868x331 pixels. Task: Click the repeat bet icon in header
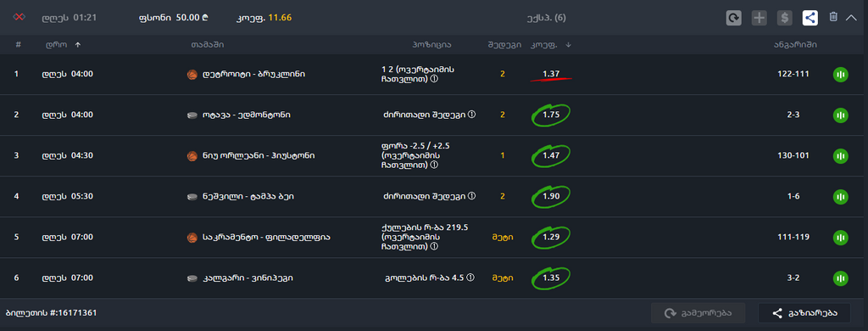click(733, 18)
